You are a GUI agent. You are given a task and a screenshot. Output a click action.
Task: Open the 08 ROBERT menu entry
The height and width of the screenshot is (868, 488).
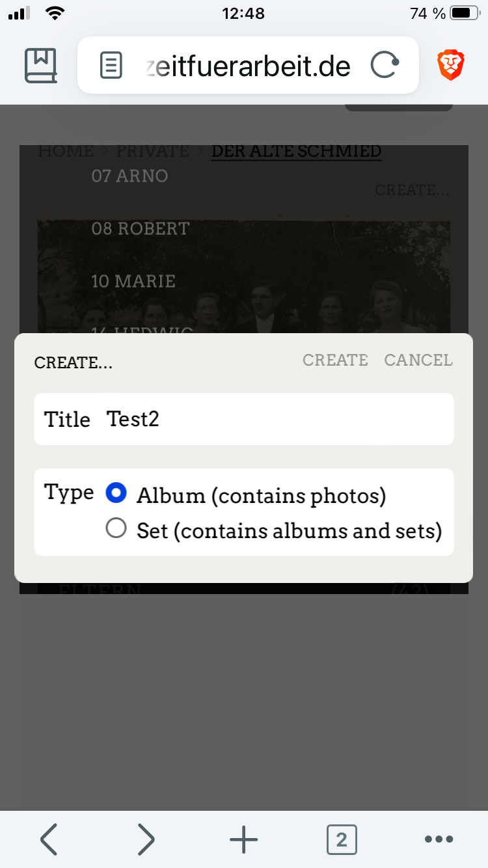pyautogui.click(x=141, y=228)
